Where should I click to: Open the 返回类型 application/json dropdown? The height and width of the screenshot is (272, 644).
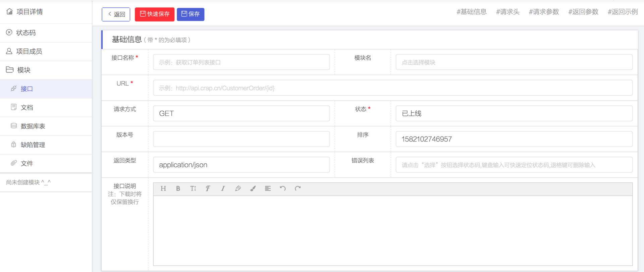point(241,165)
